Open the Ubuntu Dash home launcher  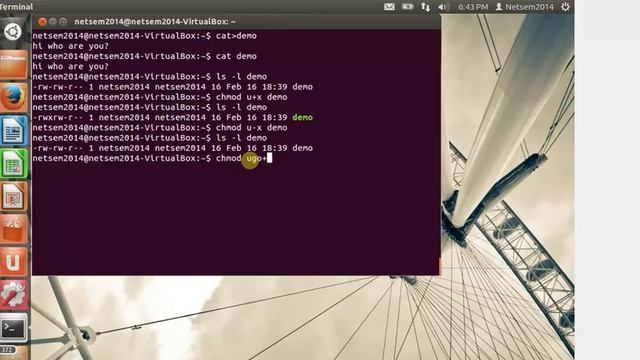[x=13, y=31]
